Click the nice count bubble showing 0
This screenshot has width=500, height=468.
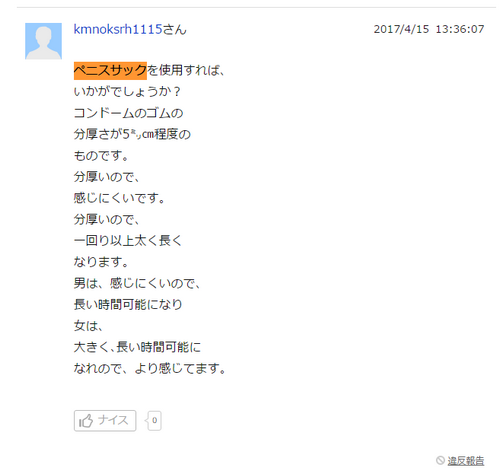coord(154,421)
